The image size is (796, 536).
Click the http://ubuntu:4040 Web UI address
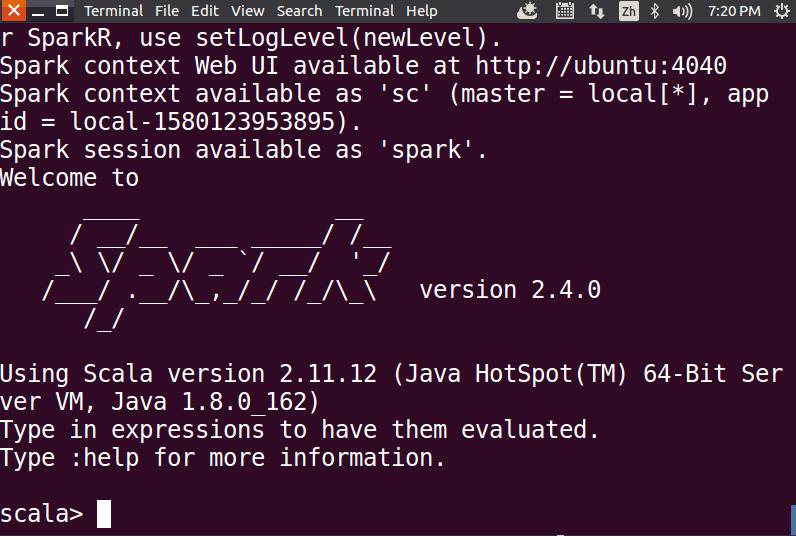601,66
